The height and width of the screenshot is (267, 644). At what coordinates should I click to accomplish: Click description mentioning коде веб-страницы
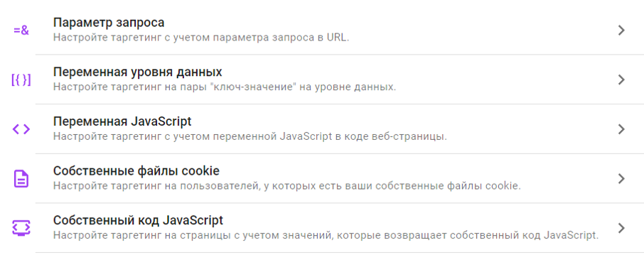click(250, 137)
